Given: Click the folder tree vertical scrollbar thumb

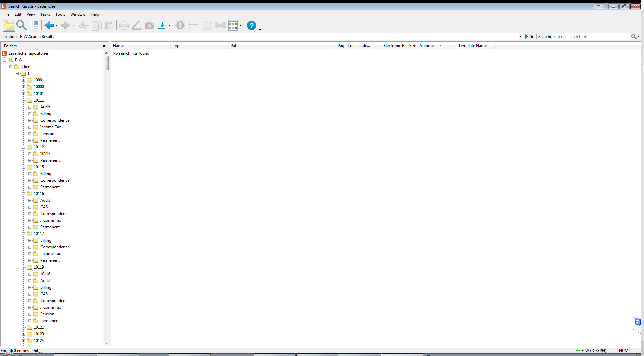Looking at the screenshot, I should [x=106, y=63].
